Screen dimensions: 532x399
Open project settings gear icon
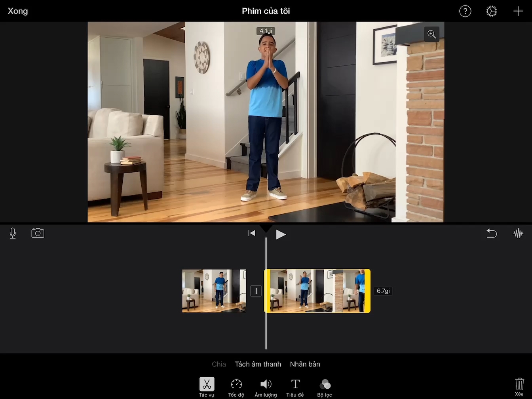(491, 11)
